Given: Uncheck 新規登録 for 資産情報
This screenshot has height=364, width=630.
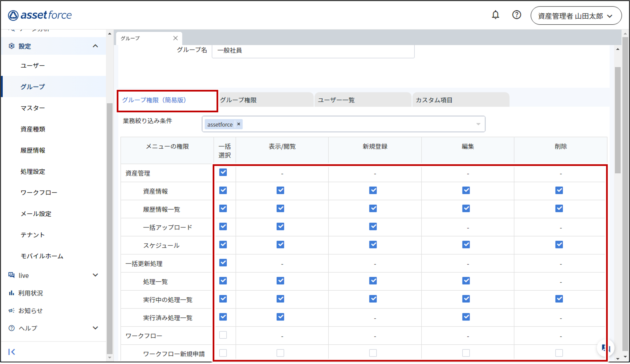Looking at the screenshot, I should pyautogui.click(x=373, y=190).
